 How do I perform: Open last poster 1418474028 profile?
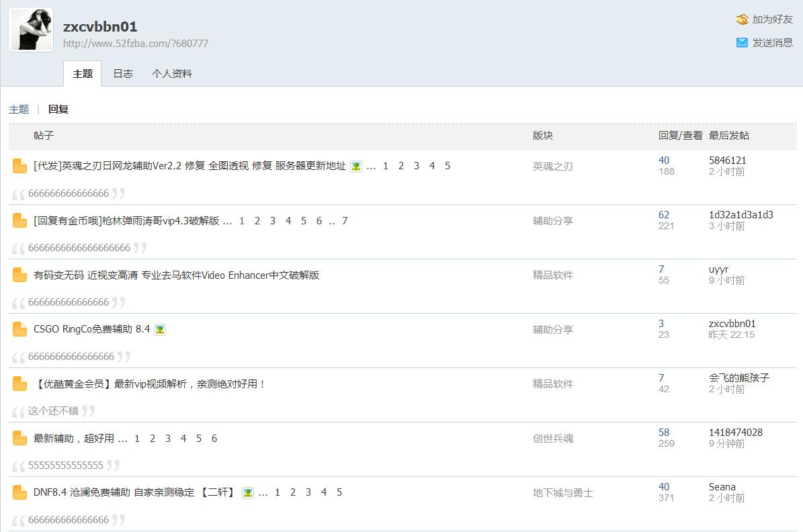[x=735, y=432]
